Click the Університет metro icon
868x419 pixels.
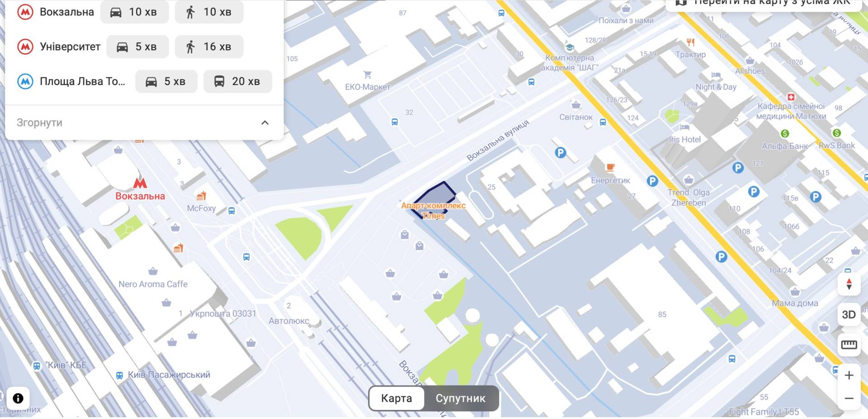point(25,47)
